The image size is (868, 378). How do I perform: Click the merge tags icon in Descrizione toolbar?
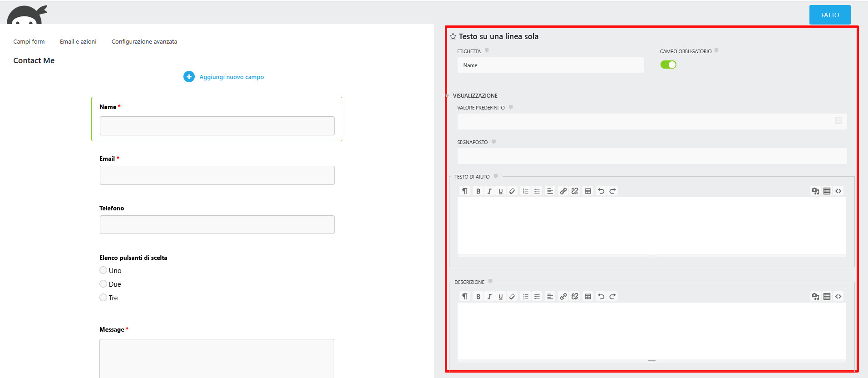pyautogui.click(x=827, y=297)
